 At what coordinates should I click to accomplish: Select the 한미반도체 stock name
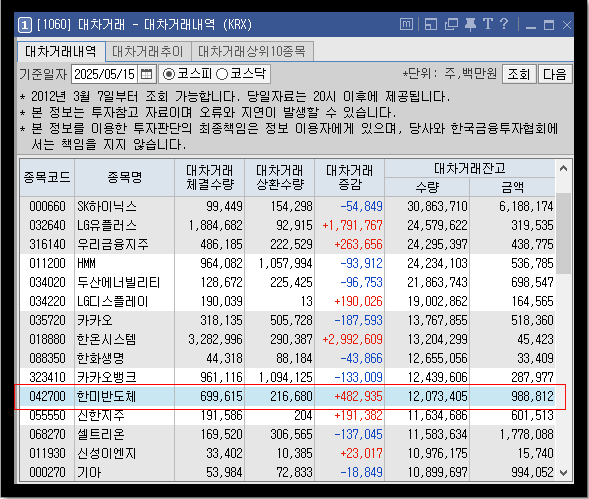(x=106, y=396)
